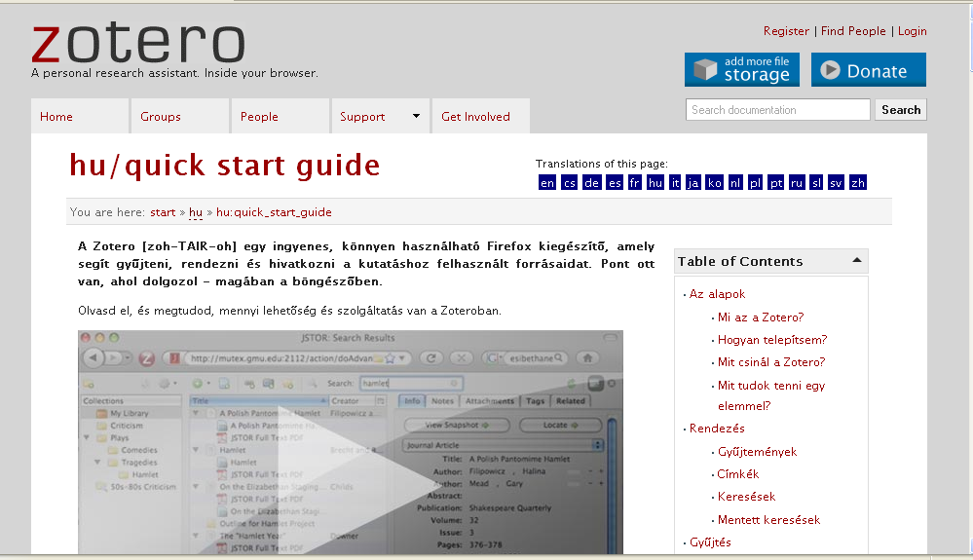The height and width of the screenshot is (560, 973).
Task: Open the Register link
Action: tap(786, 31)
